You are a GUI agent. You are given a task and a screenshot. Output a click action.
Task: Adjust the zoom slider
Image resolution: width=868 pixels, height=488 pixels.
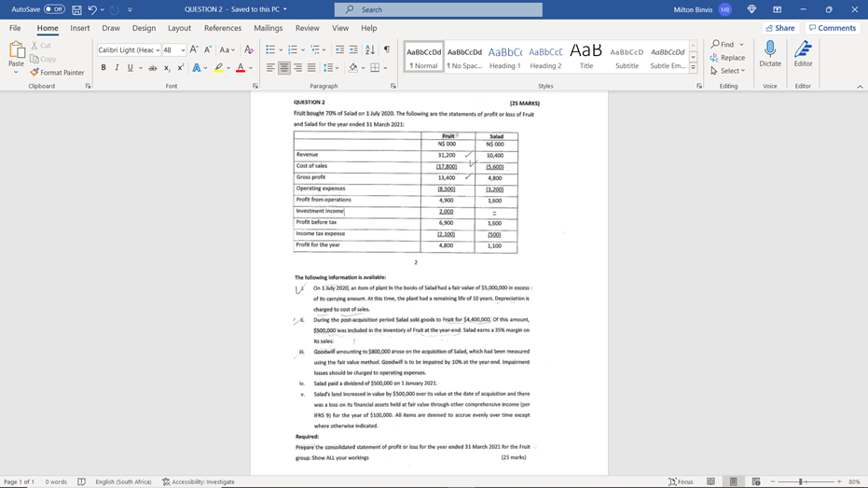point(801,481)
